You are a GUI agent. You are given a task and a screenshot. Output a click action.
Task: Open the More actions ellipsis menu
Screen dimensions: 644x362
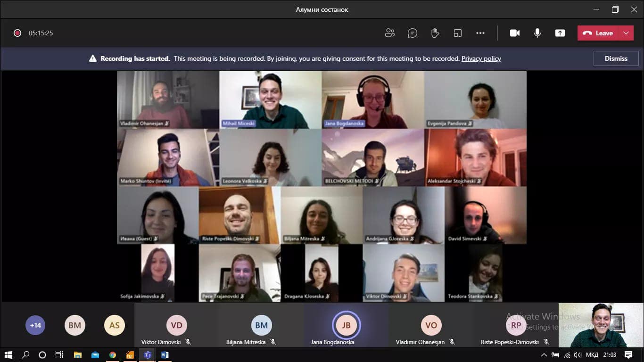click(480, 33)
